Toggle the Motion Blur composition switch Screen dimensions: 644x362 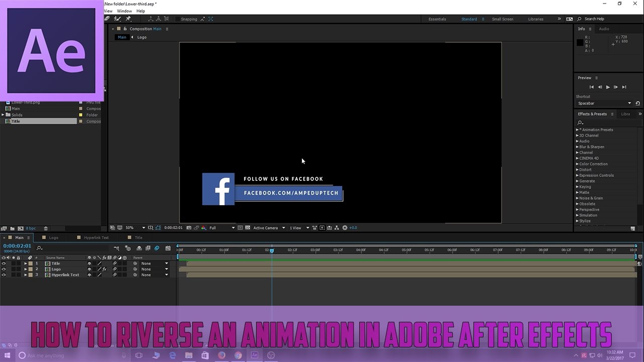[x=156, y=248]
